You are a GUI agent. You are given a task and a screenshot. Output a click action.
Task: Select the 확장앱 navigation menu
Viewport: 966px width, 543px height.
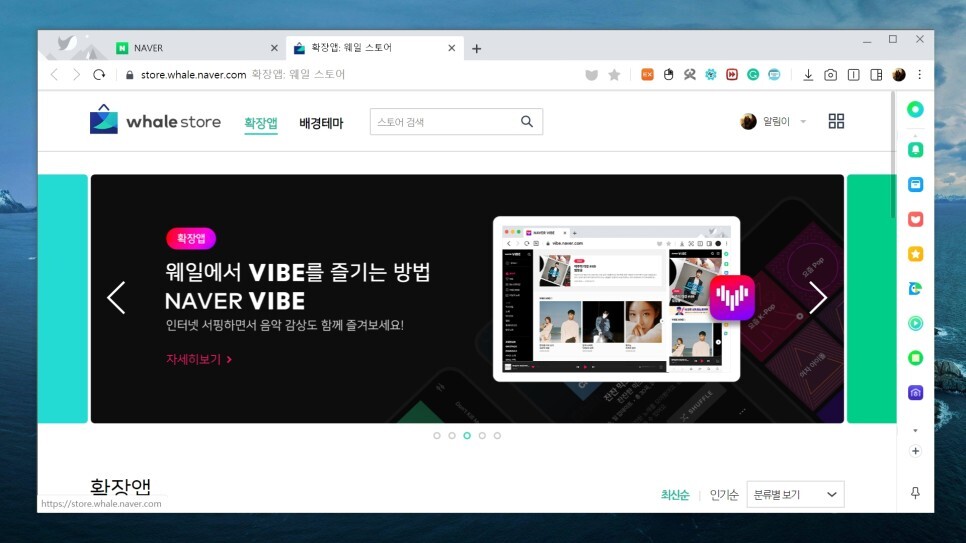tap(261, 123)
